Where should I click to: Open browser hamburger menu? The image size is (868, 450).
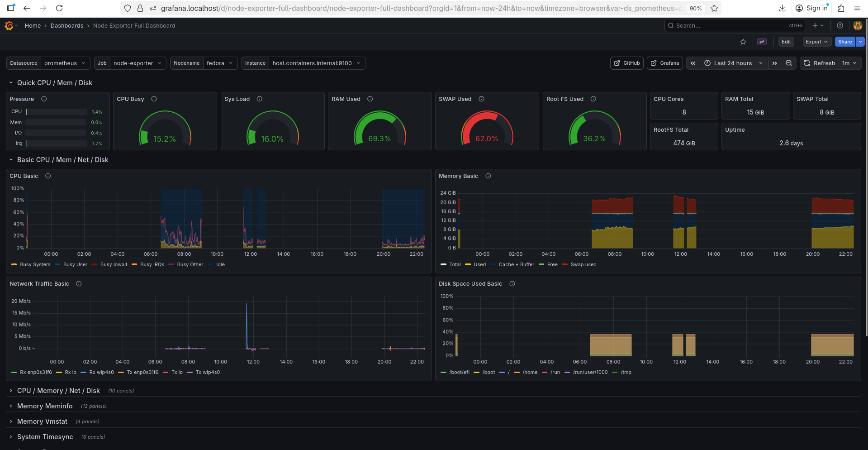coord(857,8)
